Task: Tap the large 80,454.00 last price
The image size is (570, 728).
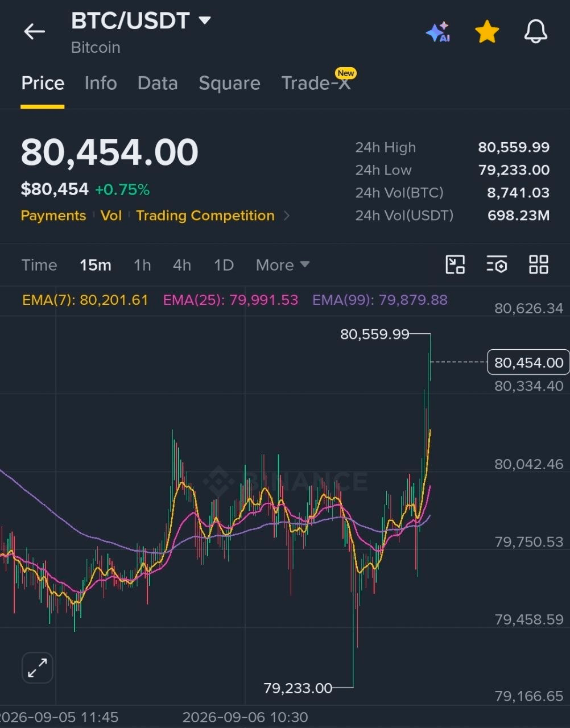Action: click(110, 152)
